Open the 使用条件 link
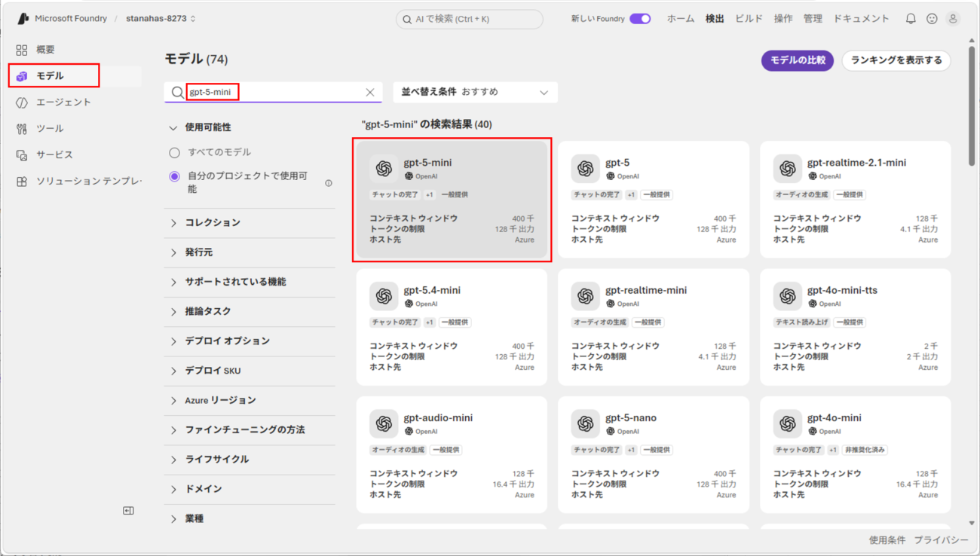 point(887,540)
